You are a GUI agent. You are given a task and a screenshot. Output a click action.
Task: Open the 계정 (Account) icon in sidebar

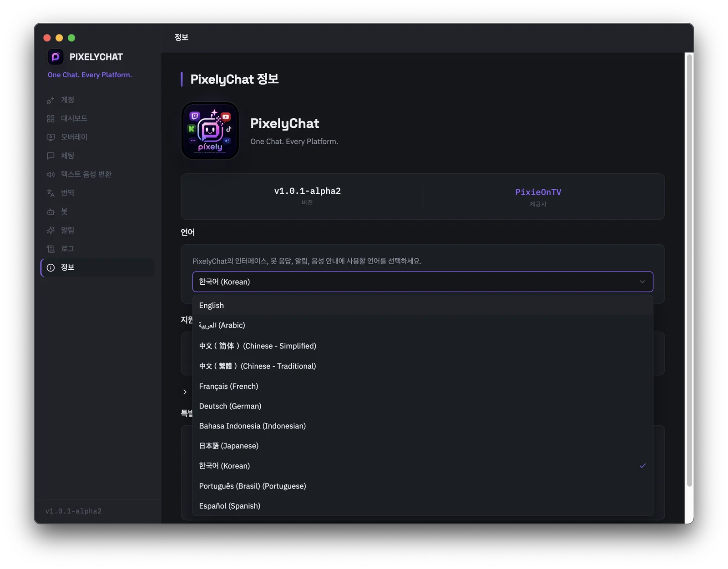pyautogui.click(x=51, y=100)
